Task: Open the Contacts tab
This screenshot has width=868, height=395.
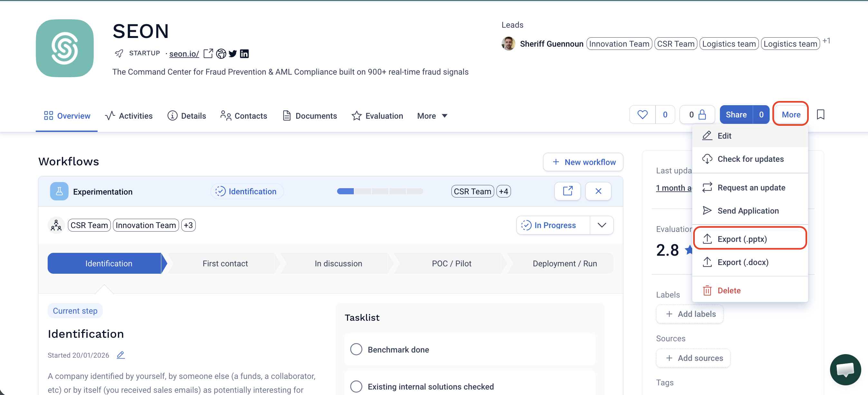Action: 244,116
